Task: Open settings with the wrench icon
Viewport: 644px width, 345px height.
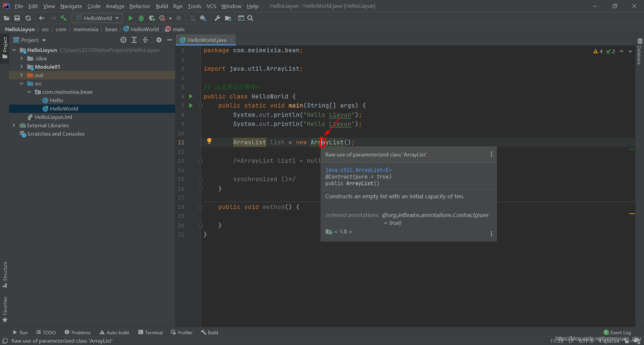Action: [x=217, y=18]
